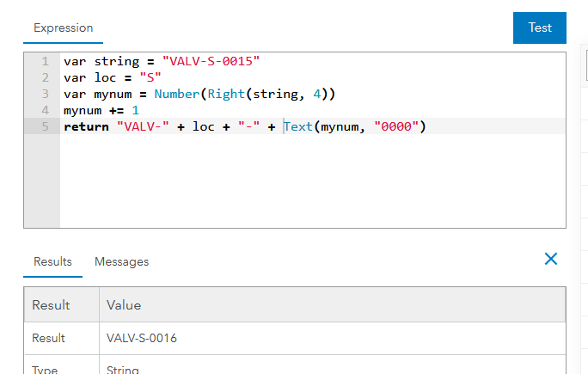Place cursor in the "VALV-S-0015" string literal
Image resolution: width=588 pixels, height=374 pixels.
click(211, 62)
